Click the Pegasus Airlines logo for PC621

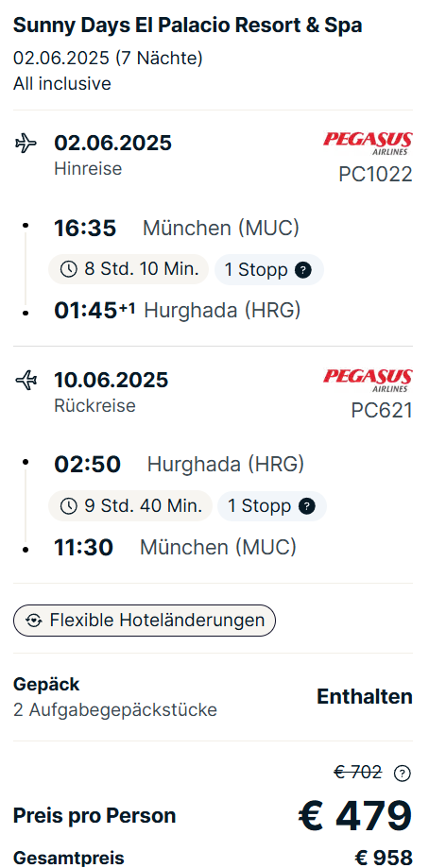pyautogui.click(x=368, y=381)
